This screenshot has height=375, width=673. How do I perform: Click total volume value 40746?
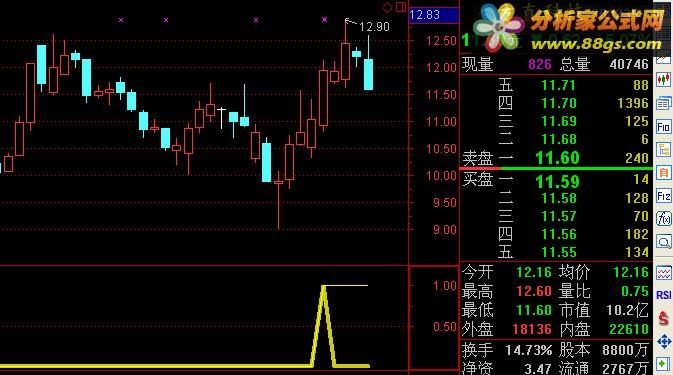pyautogui.click(x=629, y=65)
